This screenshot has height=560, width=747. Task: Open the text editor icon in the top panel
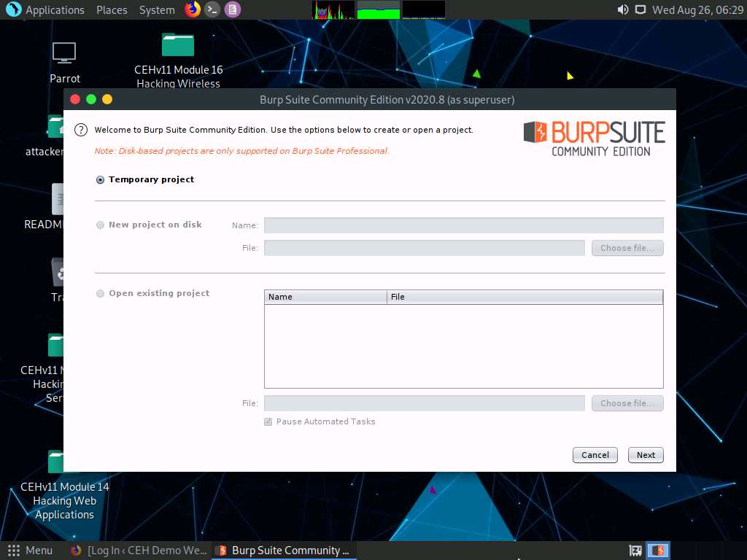pos(231,9)
